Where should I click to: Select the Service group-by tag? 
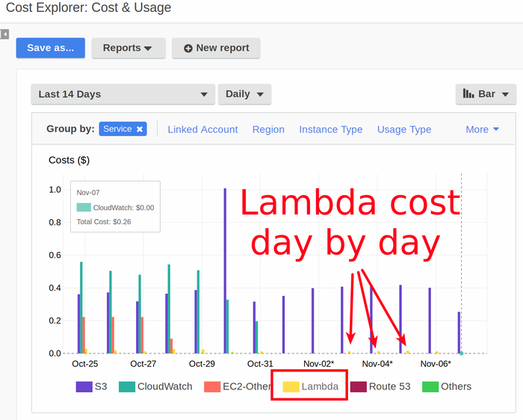(x=123, y=129)
